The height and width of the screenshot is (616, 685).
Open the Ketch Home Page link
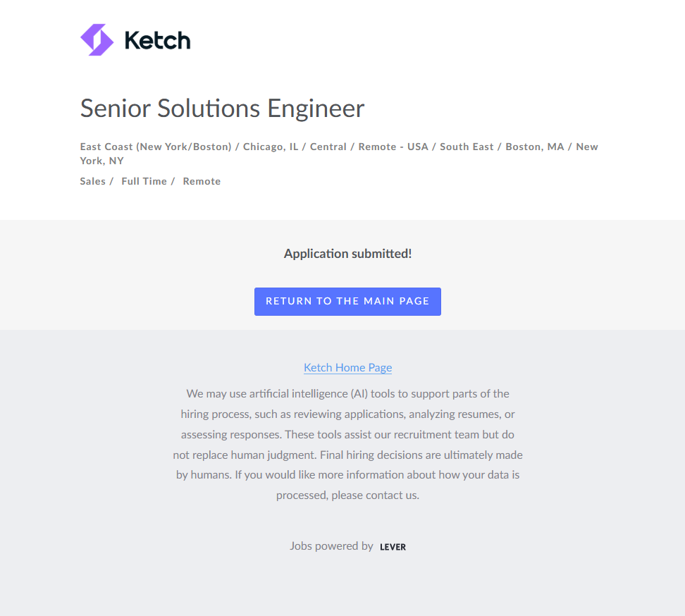pyautogui.click(x=347, y=367)
